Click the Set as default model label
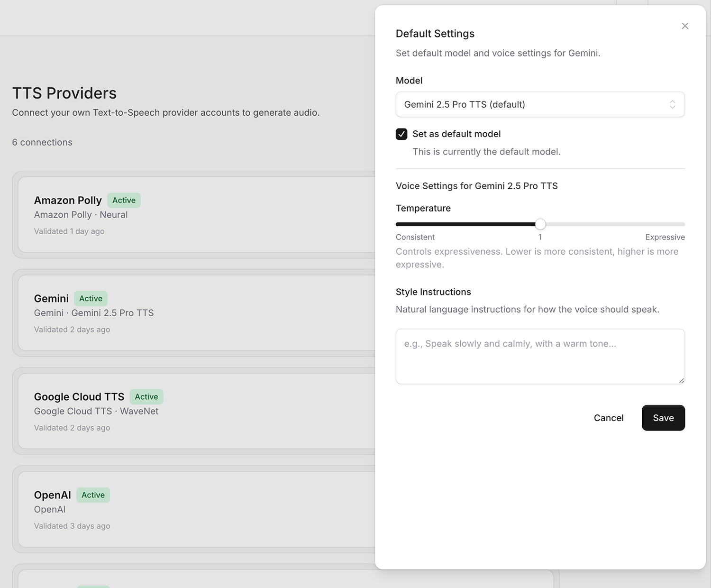Viewport: 711px width, 588px height. coord(456,134)
